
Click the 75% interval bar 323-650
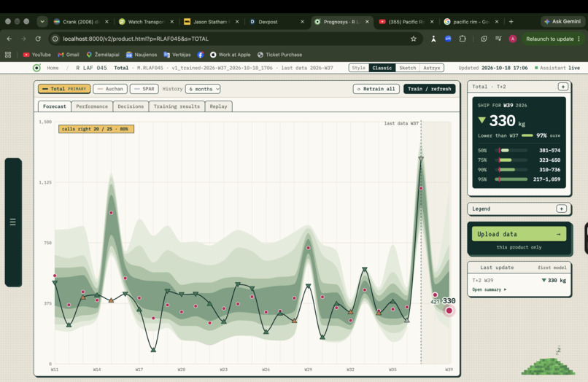pyautogui.click(x=513, y=160)
